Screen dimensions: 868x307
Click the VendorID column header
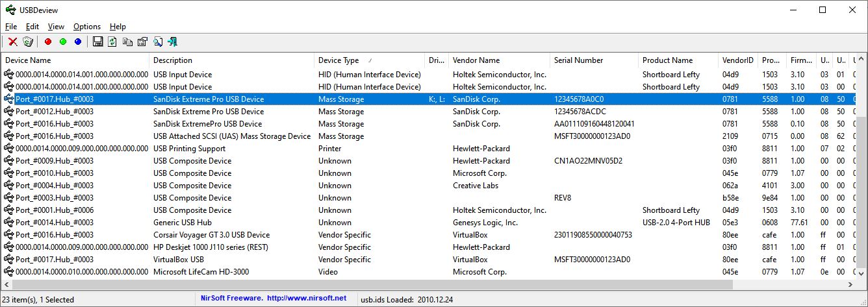click(x=738, y=60)
